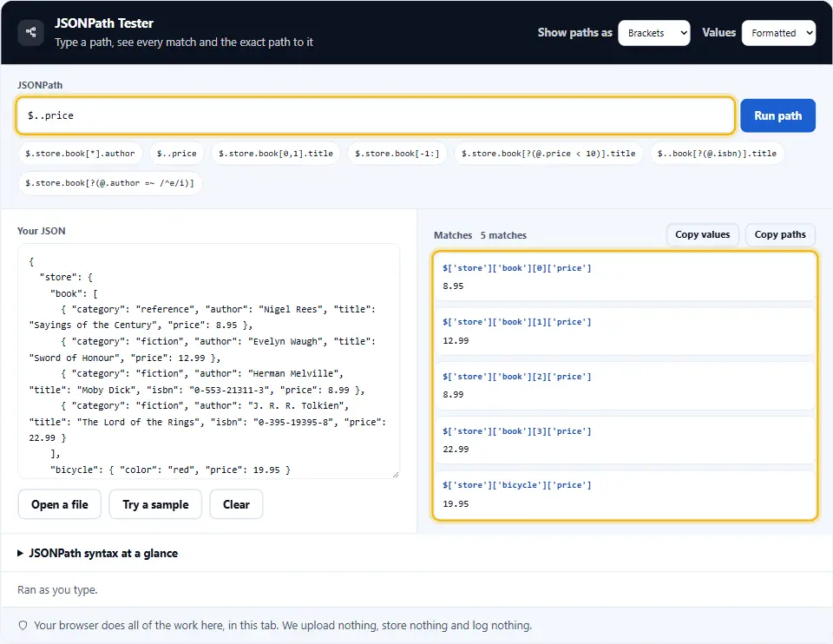Click the Run path button
The width and height of the screenshot is (833, 644).
pyautogui.click(x=777, y=115)
